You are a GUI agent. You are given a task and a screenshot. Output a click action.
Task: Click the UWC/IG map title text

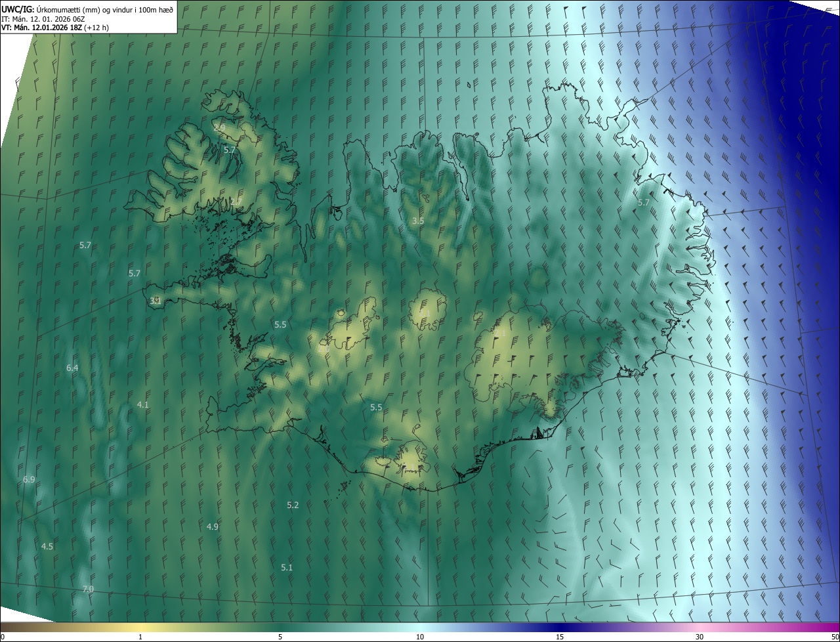point(87,9)
